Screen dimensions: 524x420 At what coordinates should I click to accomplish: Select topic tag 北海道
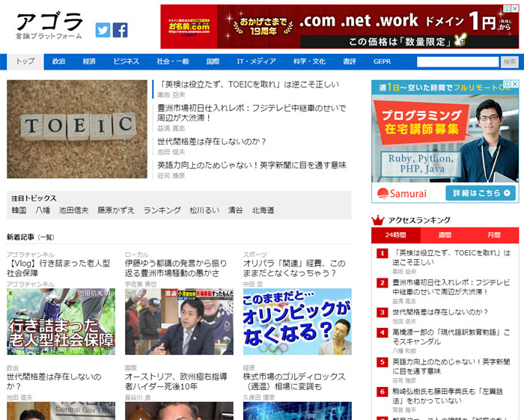click(x=263, y=210)
